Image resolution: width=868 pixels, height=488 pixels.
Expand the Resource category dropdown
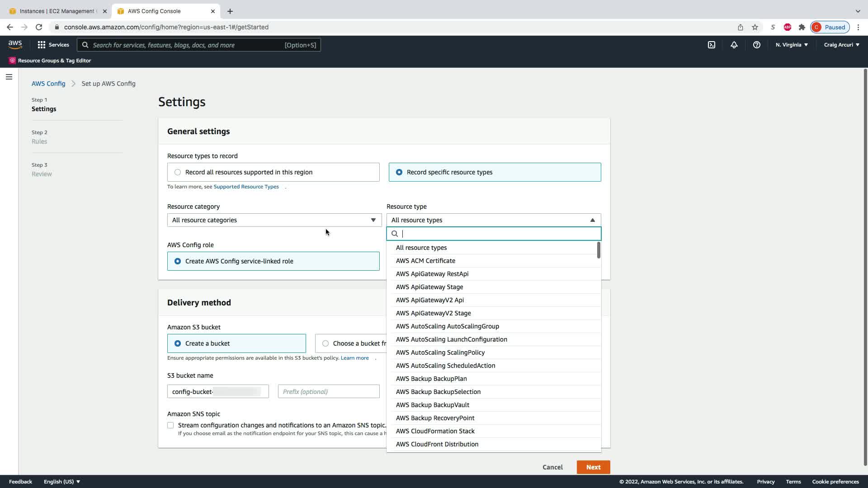point(274,220)
